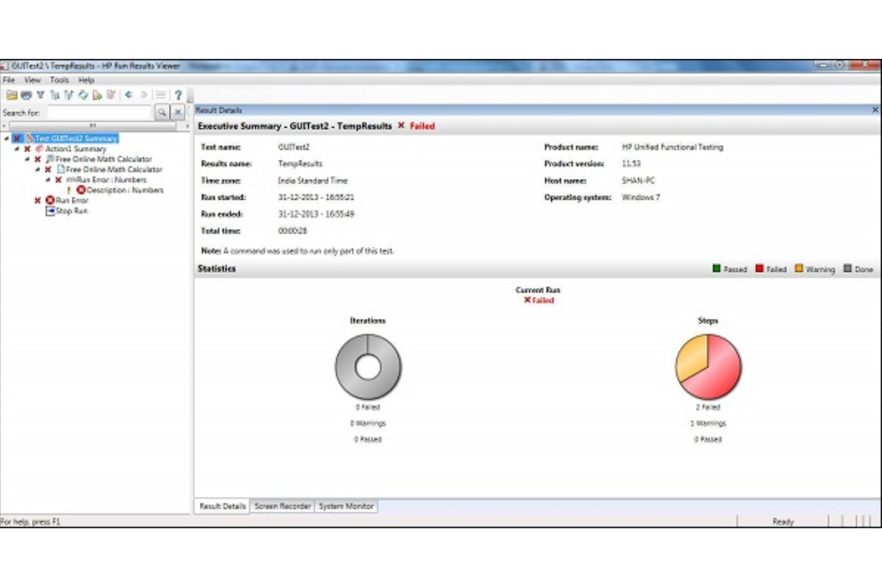Image resolution: width=882 pixels, height=588 pixels.
Task: Collapse the Test GUITest2 Summary tree node
Action: point(5,138)
